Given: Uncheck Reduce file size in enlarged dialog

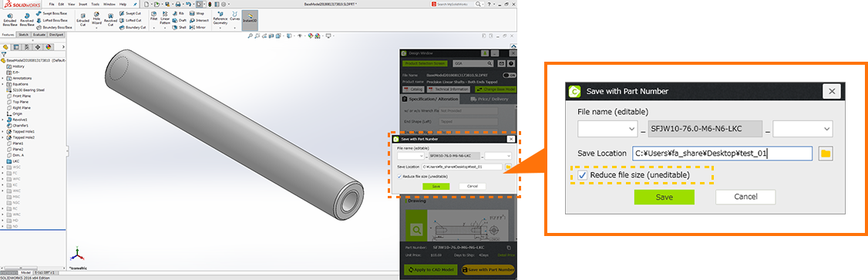Looking at the screenshot, I should tap(582, 175).
